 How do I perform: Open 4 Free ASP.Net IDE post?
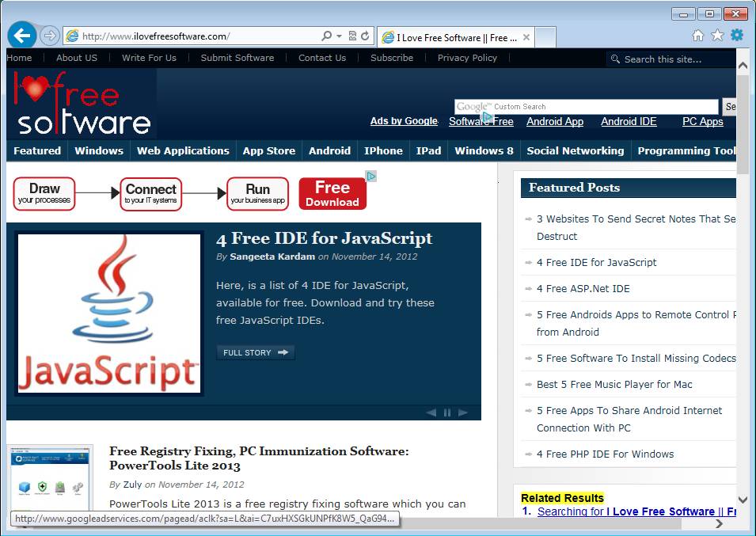pyautogui.click(x=583, y=289)
